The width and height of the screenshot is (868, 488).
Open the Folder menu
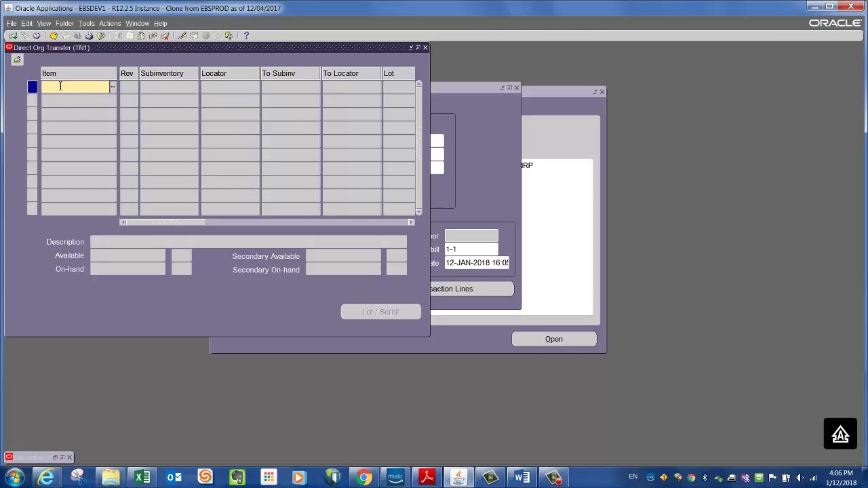click(64, 23)
